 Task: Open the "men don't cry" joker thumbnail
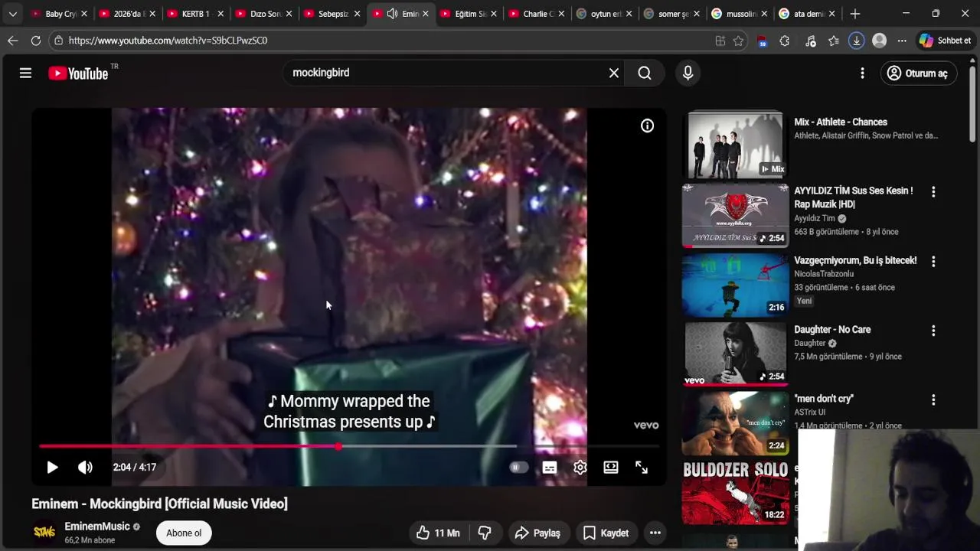click(x=735, y=423)
